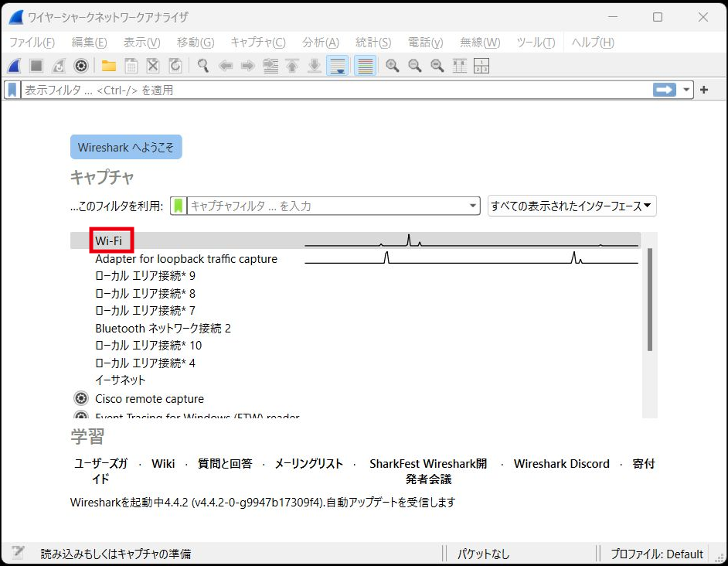Open the capture filter dropdown arrow
The width and height of the screenshot is (728, 566).
[473, 206]
